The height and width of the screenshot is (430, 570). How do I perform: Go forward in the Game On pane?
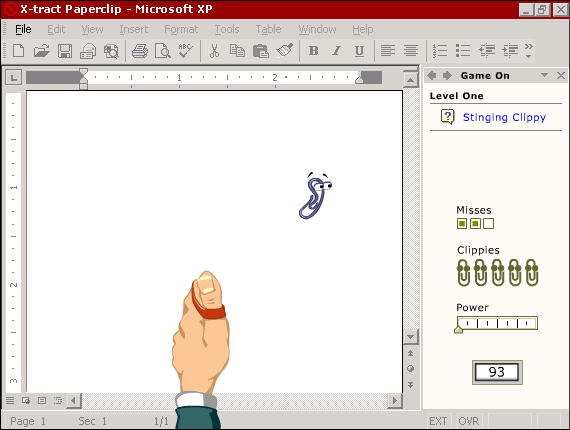[x=447, y=76]
